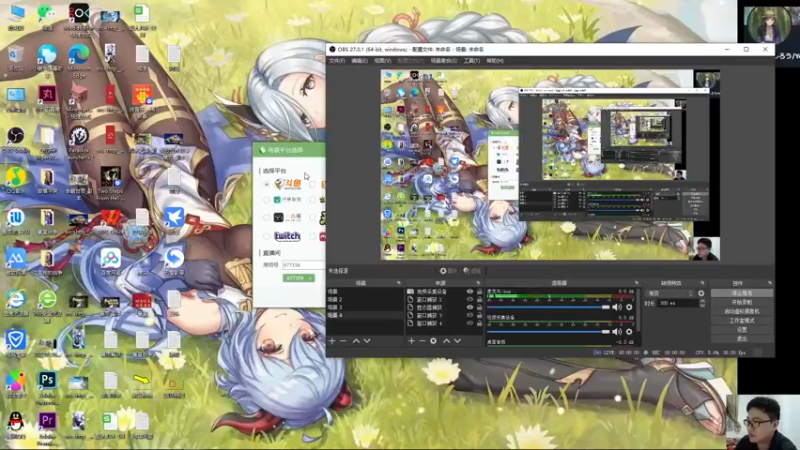The width and height of the screenshot is (800, 450).
Task: Select the Twitch platform radio button
Action: (x=266, y=236)
